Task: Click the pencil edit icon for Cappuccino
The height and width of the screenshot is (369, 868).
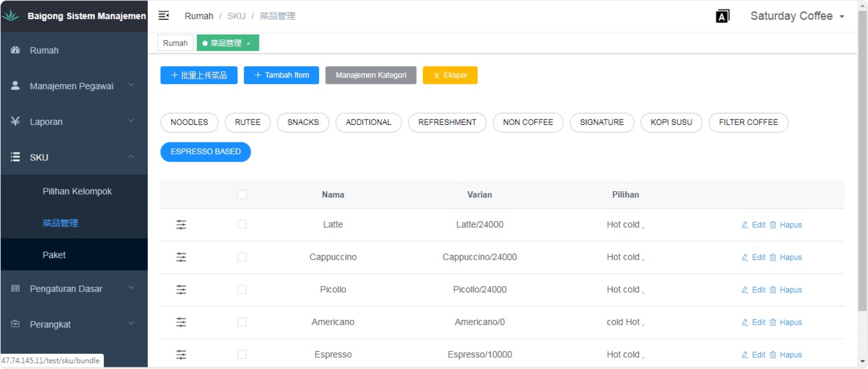Action: point(745,257)
